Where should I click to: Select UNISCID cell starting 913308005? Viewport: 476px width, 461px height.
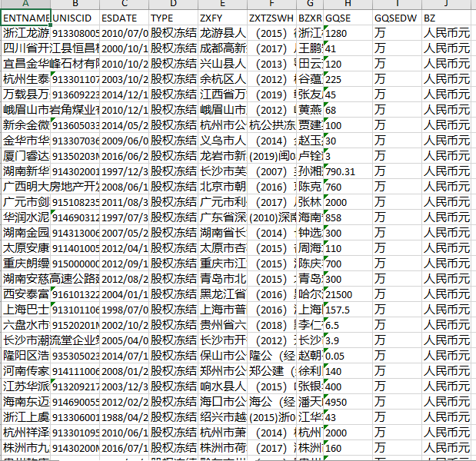pos(75,33)
